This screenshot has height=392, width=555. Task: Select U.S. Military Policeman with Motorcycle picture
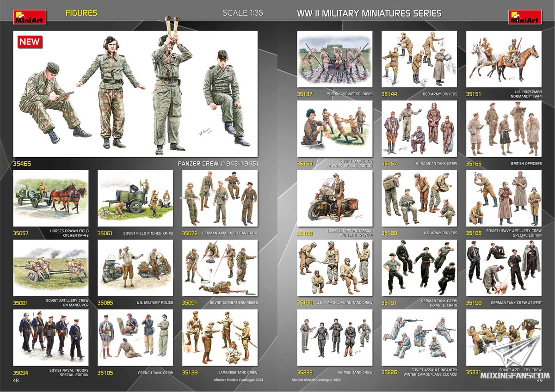[x=335, y=198]
